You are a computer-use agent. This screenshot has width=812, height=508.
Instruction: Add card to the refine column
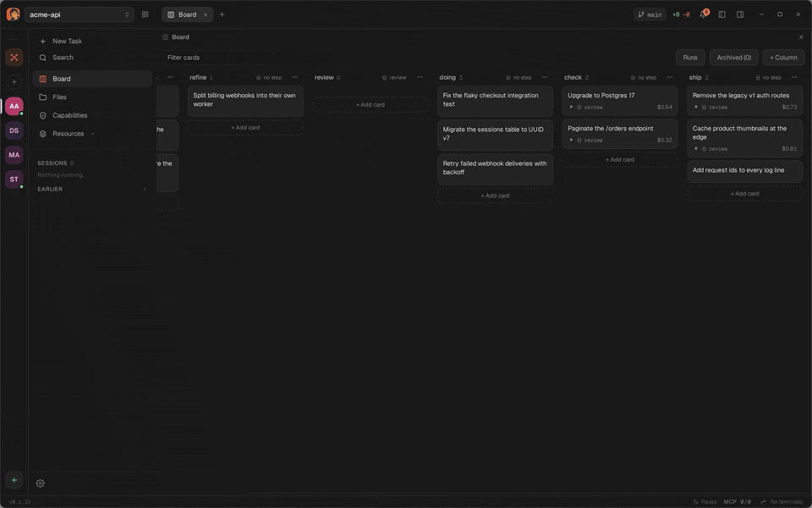tap(245, 128)
